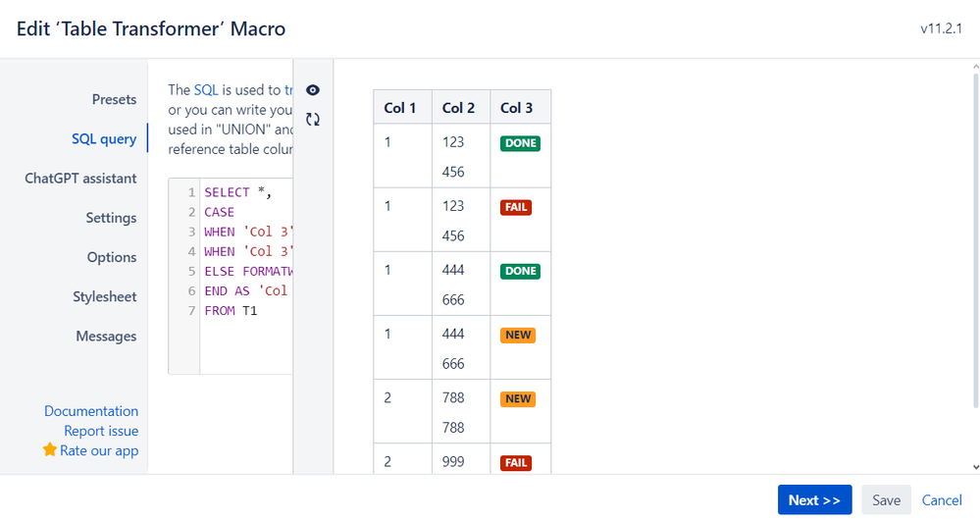The image size is (980, 521).
Task: Open the ChatGPT assistant tab
Action: click(x=80, y=179)
